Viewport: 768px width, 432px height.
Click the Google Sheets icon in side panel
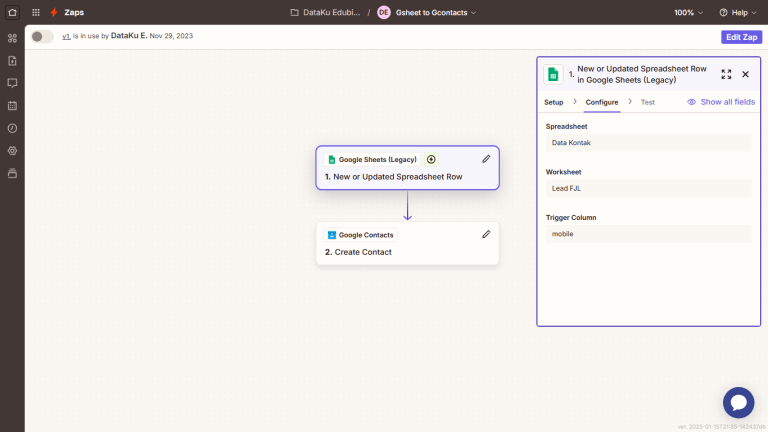[553, 74]
